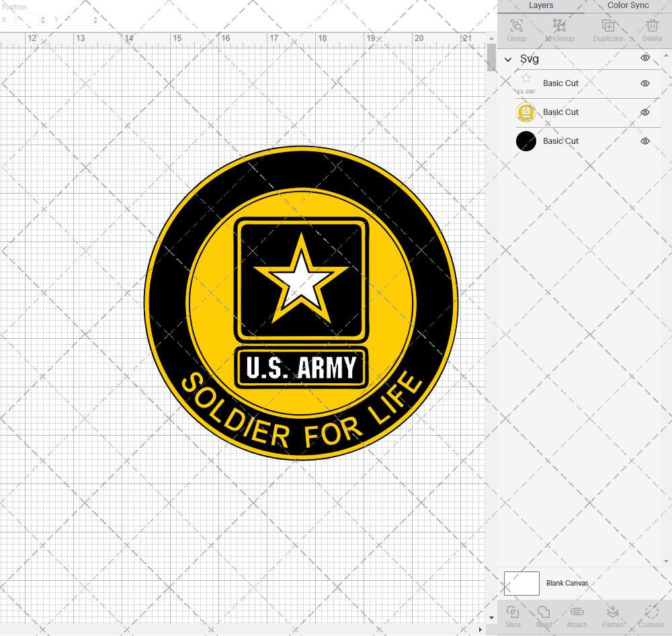Click the layers panel scroll down arrow

coord(666,561)
